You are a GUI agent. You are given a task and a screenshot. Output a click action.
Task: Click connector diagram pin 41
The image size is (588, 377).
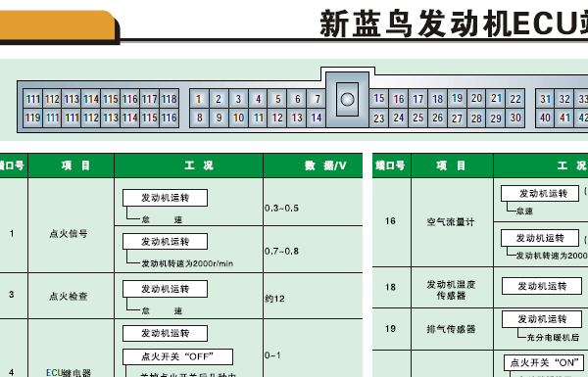coord(564,118)
